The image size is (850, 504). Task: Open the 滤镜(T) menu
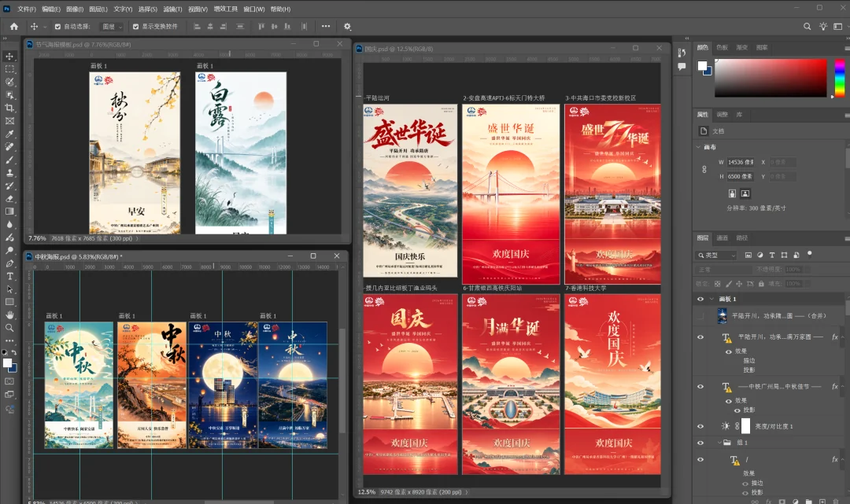172,9
